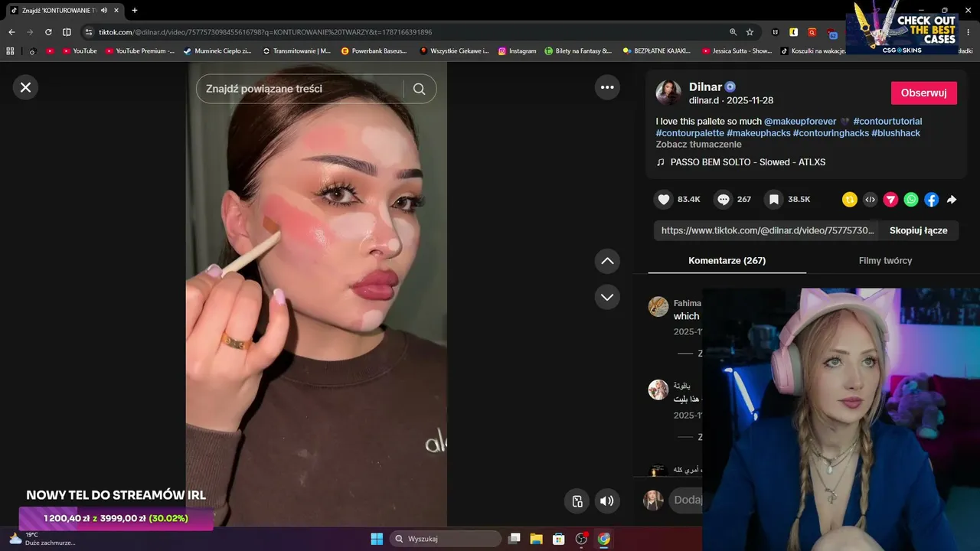Mute the video with the speaker button

tap(607, 501)
